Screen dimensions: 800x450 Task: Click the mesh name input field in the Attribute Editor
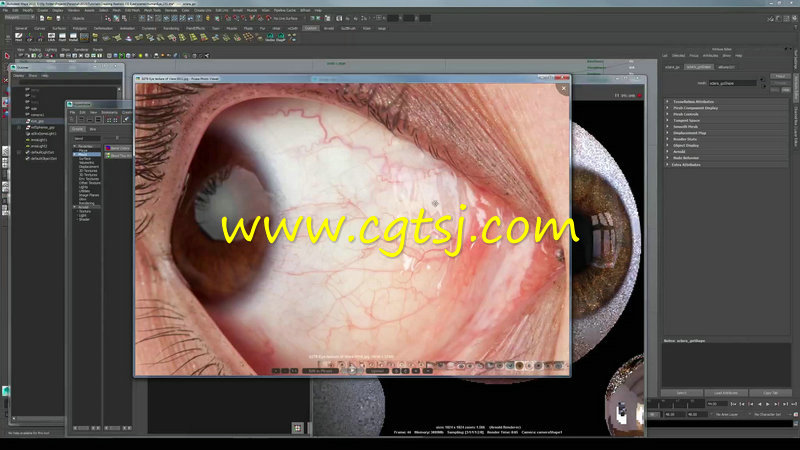[x=732, y=83]
